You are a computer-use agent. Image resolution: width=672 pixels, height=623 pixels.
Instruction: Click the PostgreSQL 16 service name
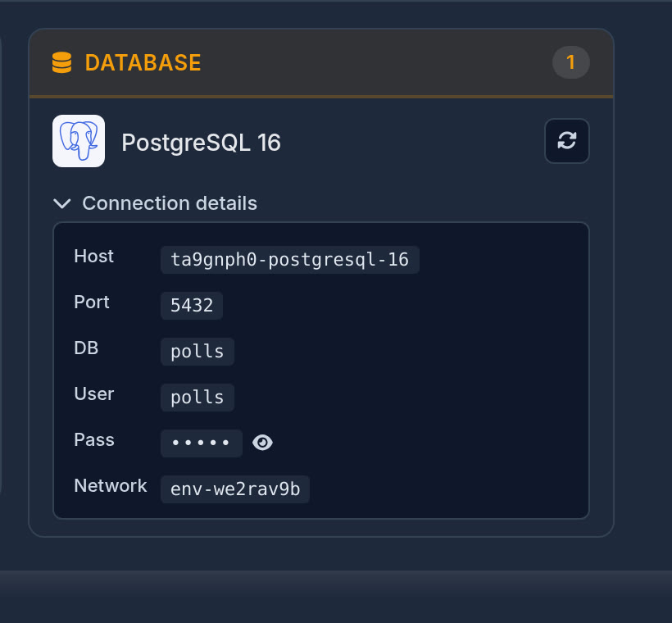201,143
